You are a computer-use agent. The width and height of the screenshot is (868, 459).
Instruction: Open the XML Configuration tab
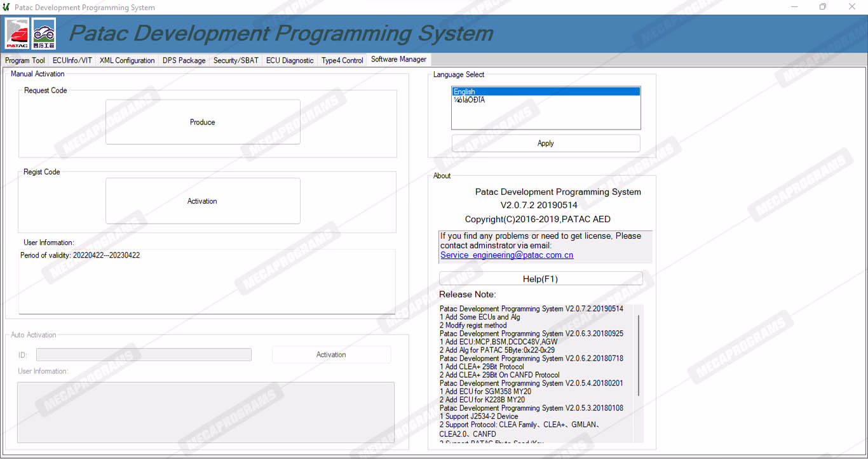(127, 60)
